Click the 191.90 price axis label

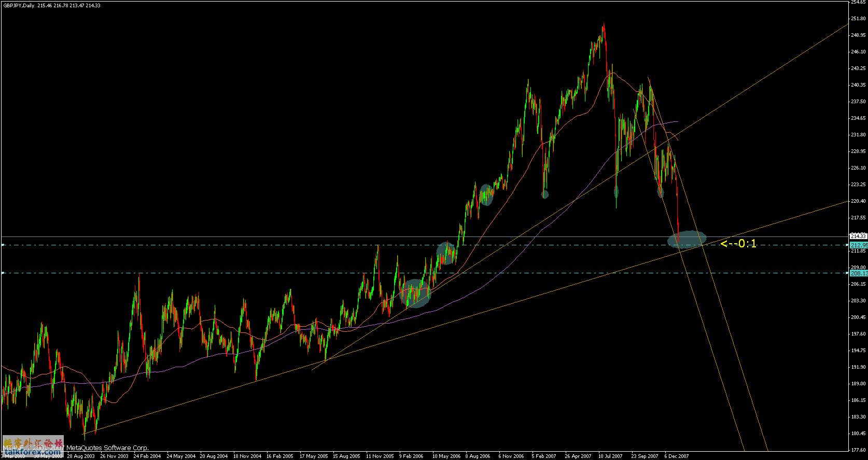point(858,367)
